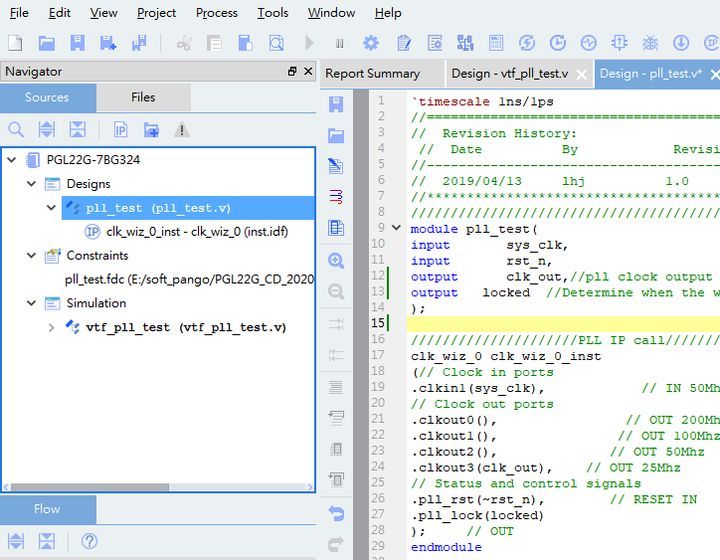Image resolution: width=720 pixels, height=560 pixels.
Task: Expand the vtf_pll_test simulation node
Action: click(52, 327)
